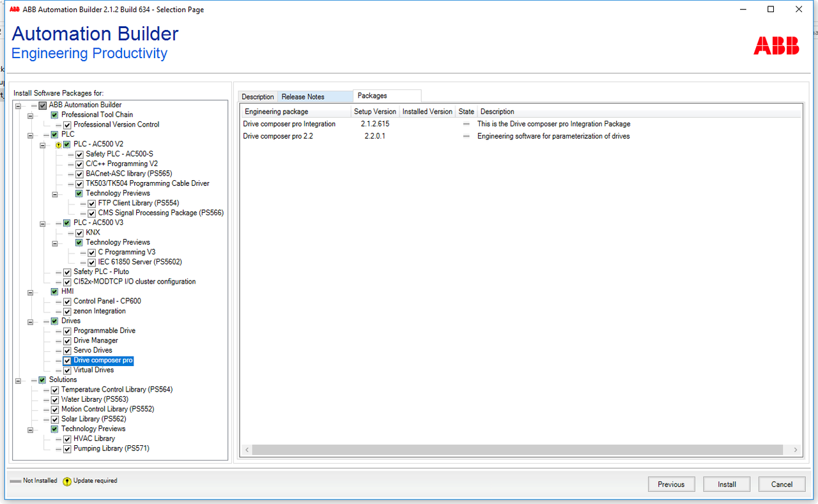The width and height of the screenshot is (818, 504).
Task: Sort by the Engineering package column header
Action: click(296, 112)
